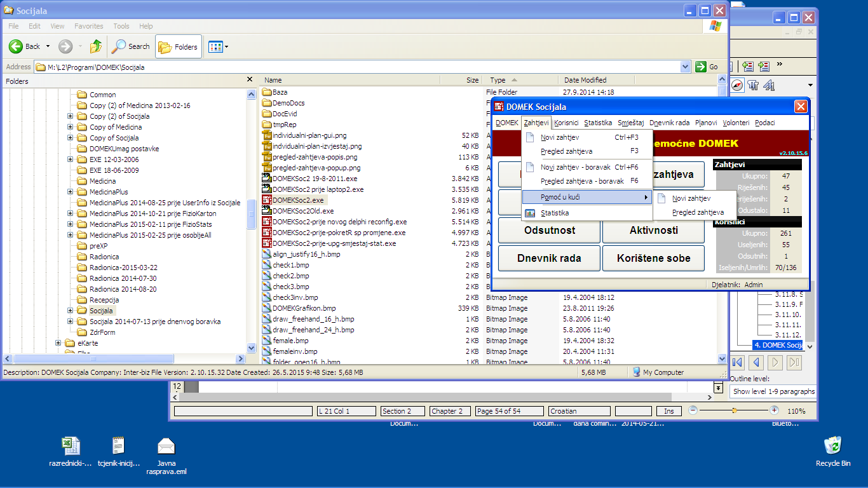Screen dimensions: 868x488
Task: Open the Korisnici menu in DOMEK
Action: point(566,123)
